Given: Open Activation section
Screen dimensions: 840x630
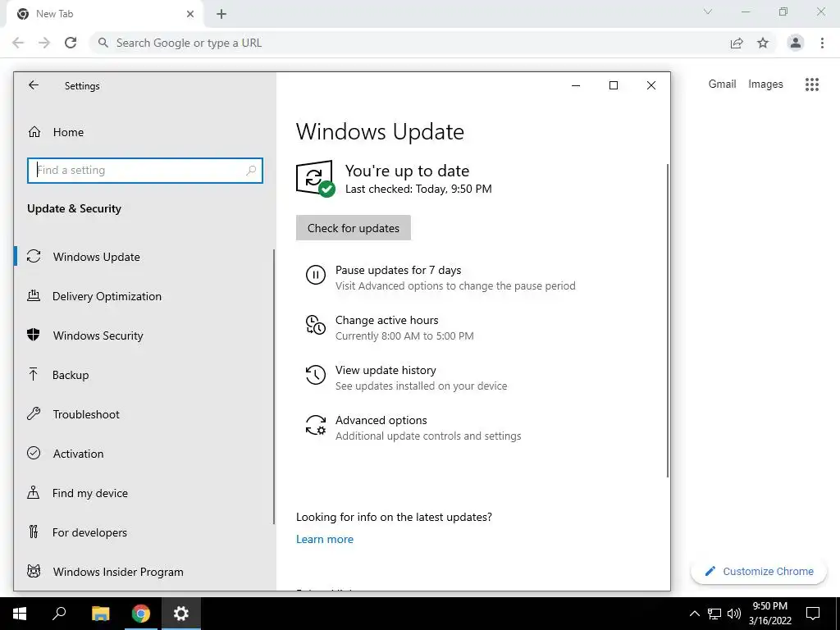Looking at the screenshot, I should tap(78, 454).
